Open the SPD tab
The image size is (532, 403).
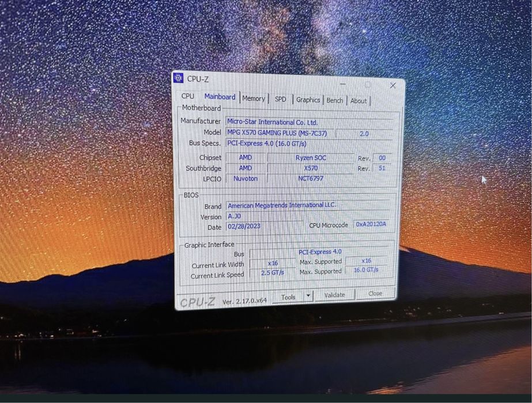[280, 99]
